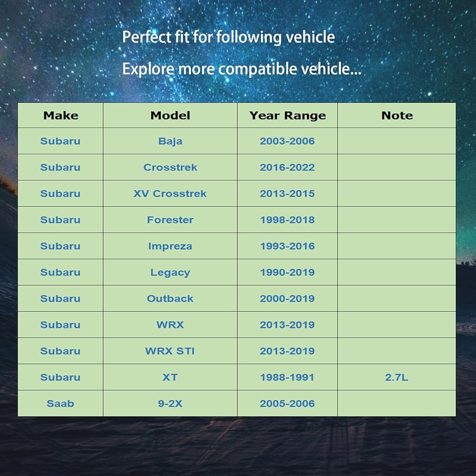Click the 'Explore more compatible vehicle...' text
476x476 pixels.
pyautogui.click(x=242, y=69)
